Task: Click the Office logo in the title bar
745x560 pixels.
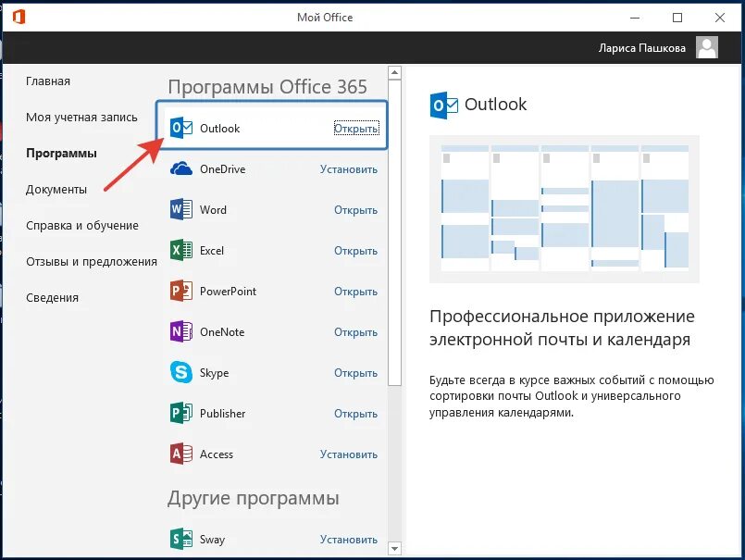Action: [x=19, y=17]
